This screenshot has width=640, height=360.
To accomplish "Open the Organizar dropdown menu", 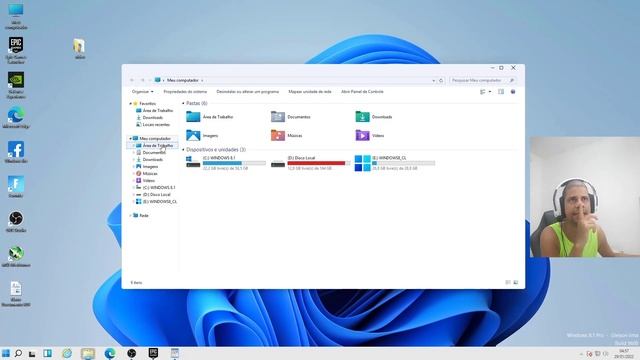I will click(142, 92).
